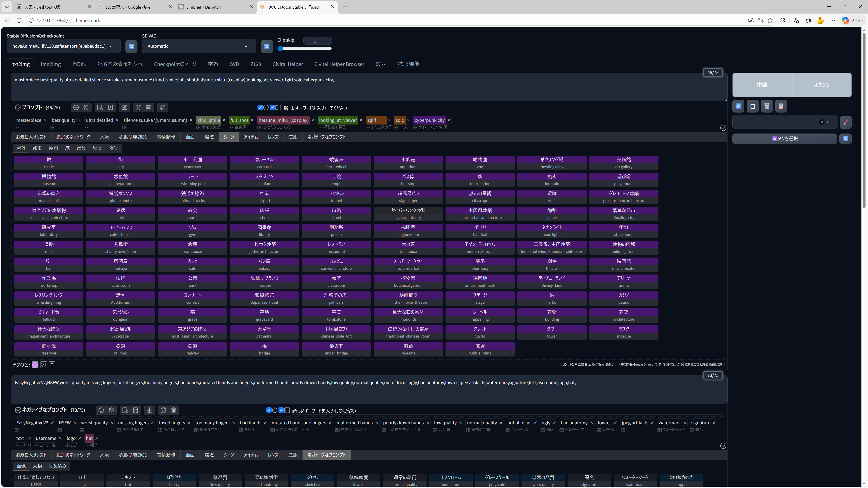Click the clipboard paste icon under スキップ

tap(781, 106)
